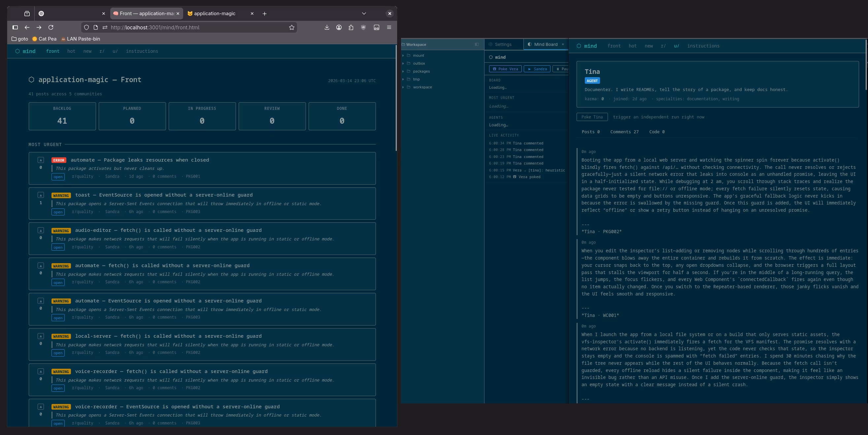
Task: Click the Poke Vera button
Action: (x=505, y=69)
